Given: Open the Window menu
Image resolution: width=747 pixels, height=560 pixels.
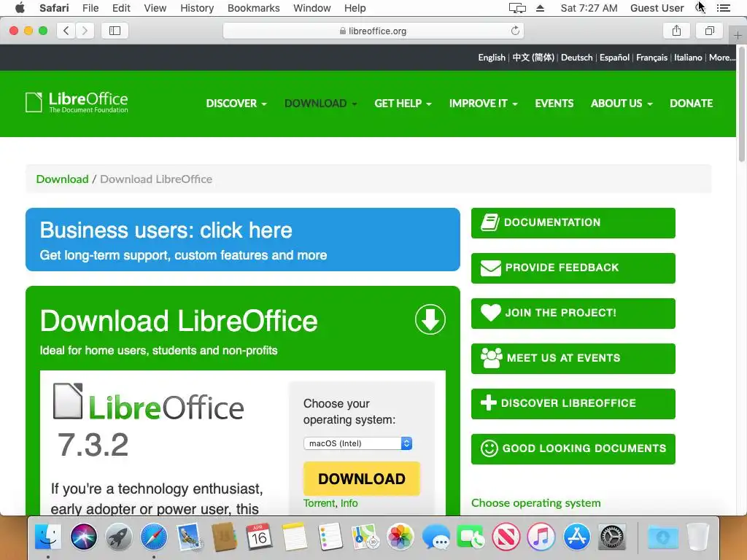Looking at the screenshot, I should pos(312,8).
